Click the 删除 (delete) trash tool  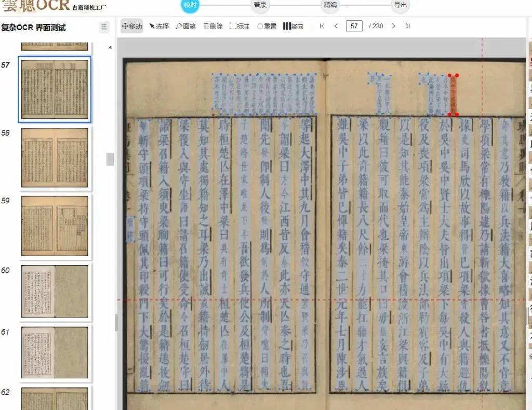click(212, 26)
